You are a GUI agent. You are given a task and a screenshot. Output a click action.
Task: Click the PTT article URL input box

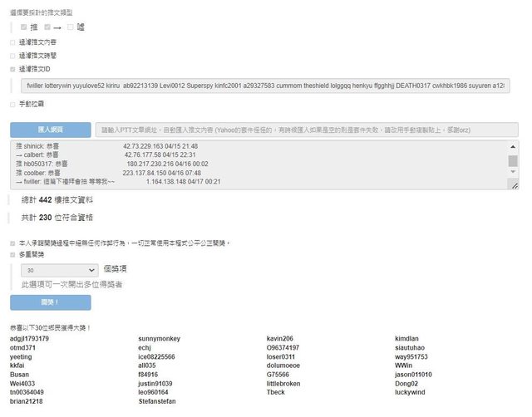click(x=306, y=130)
